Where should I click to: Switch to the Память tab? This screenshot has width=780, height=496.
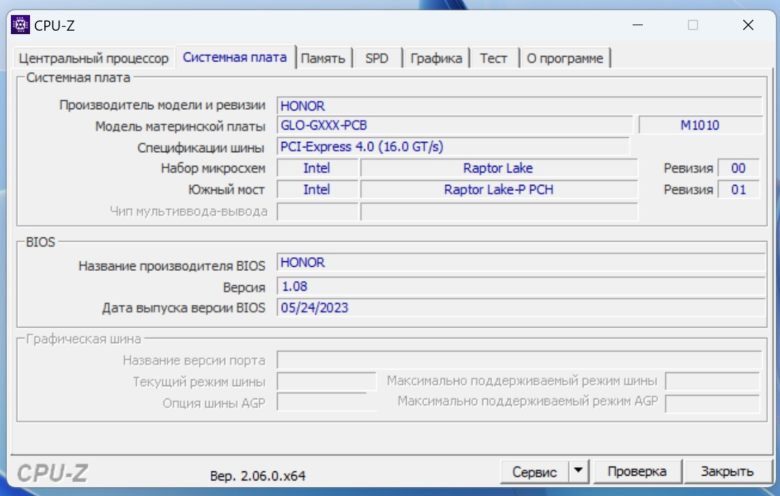pos(323,58)
